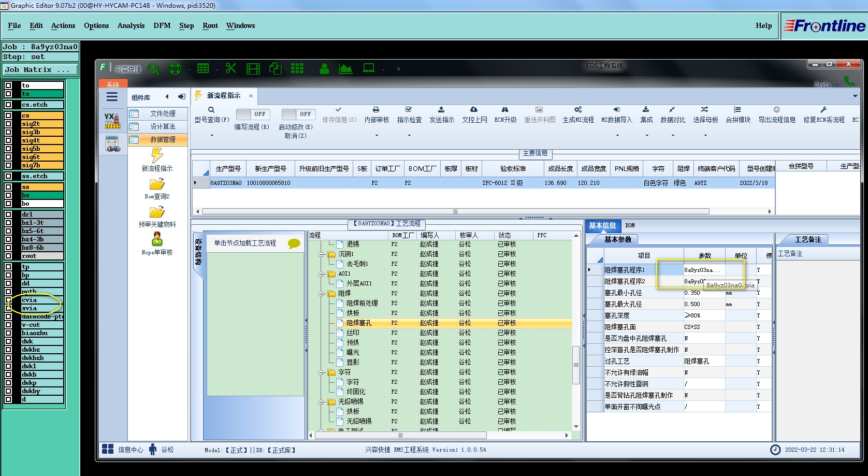Close the 新流程指示 tab
The image size is (868, 476).
point(251,96)
